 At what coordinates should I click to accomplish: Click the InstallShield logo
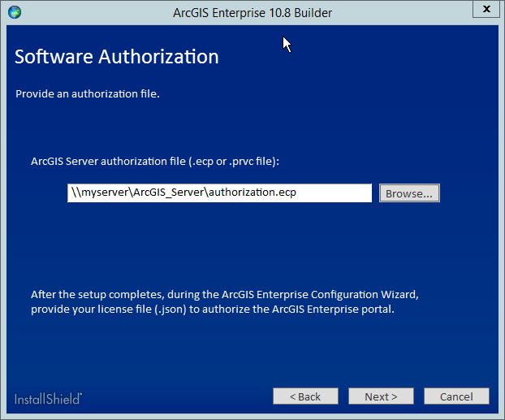click(48, 398)
